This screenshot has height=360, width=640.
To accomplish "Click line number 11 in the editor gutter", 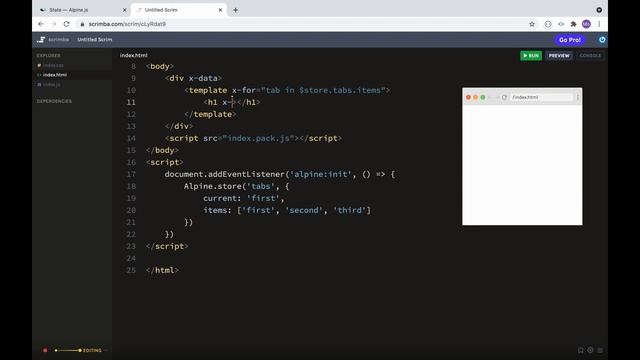I will click(131, 102).
